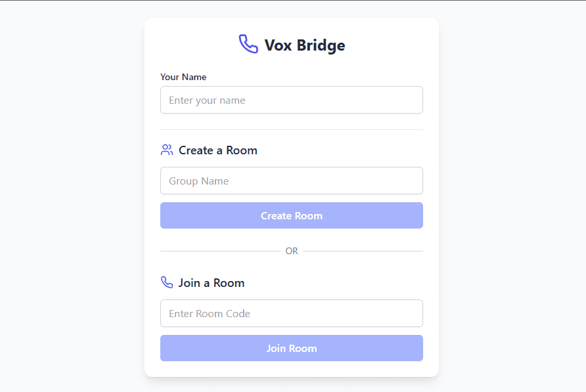
Task: Focus the Enter Room Code field
Action: [291, 313]
